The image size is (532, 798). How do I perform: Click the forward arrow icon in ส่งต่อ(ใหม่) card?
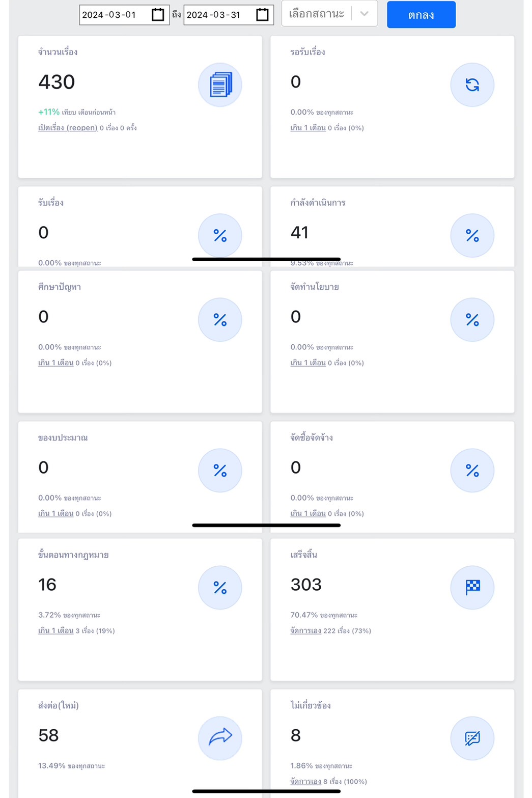[220, 737]
